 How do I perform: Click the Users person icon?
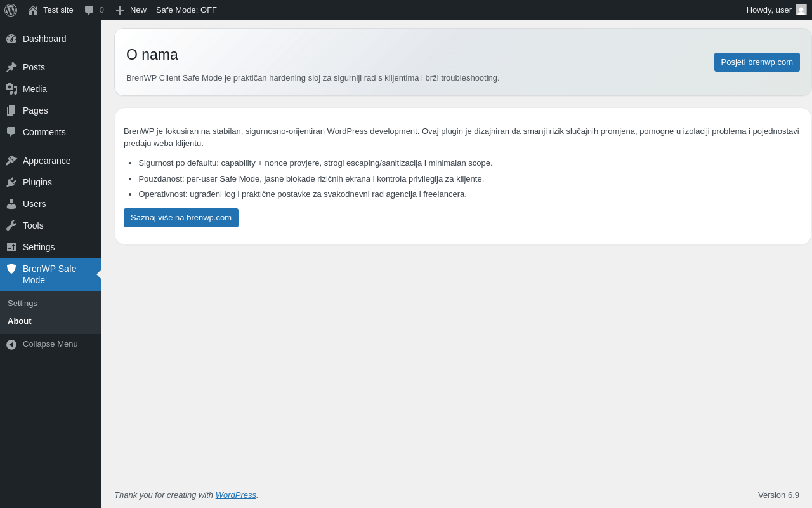tap(11, 204)
